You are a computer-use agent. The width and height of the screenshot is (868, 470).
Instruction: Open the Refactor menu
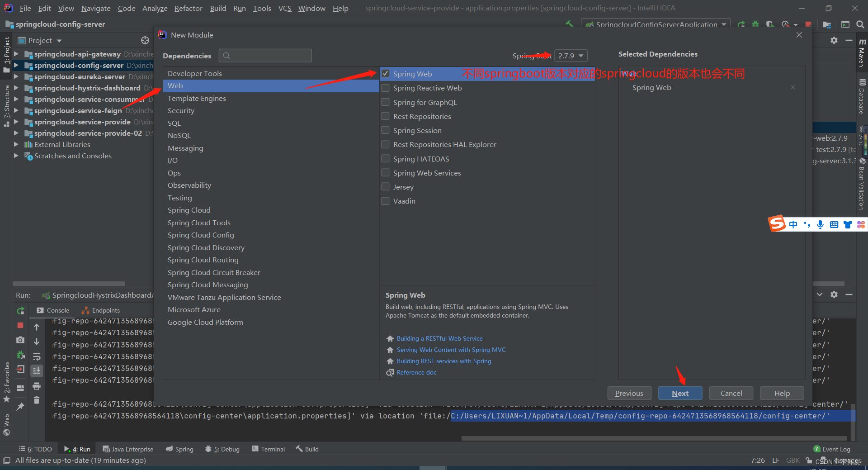coord(188,8)
